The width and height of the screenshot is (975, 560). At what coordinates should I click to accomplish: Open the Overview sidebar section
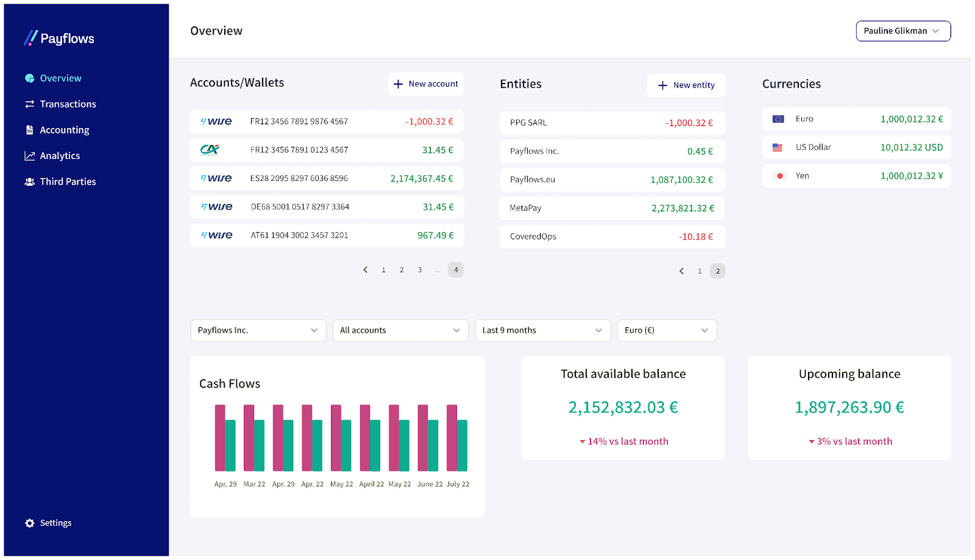(60, 78)
